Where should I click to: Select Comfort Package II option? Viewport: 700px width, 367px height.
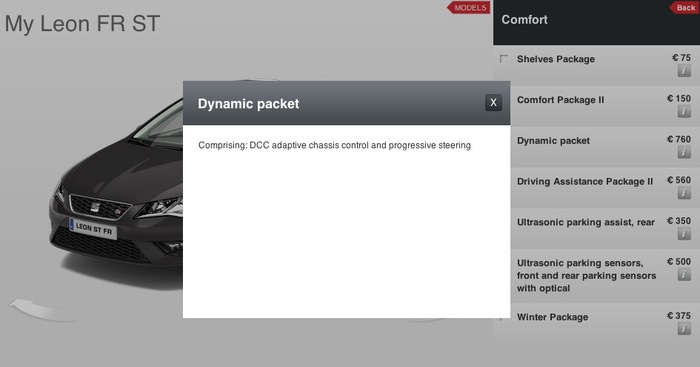coord(560,100)
